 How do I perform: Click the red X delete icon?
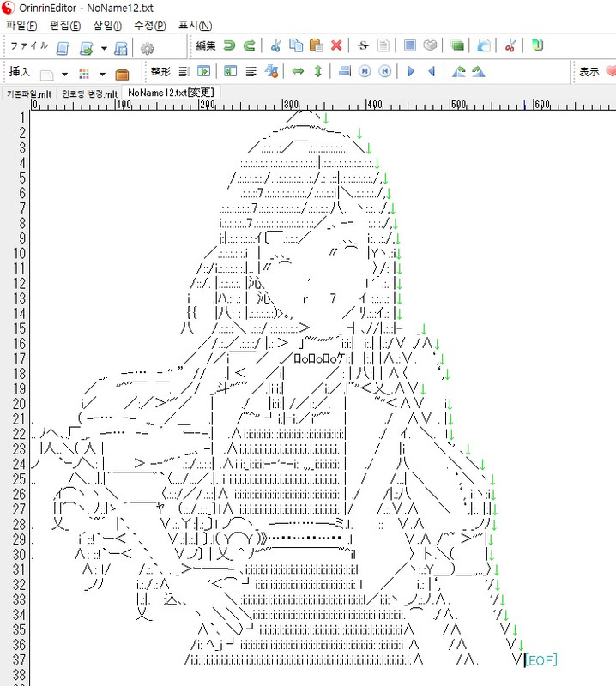click(336, 45)
